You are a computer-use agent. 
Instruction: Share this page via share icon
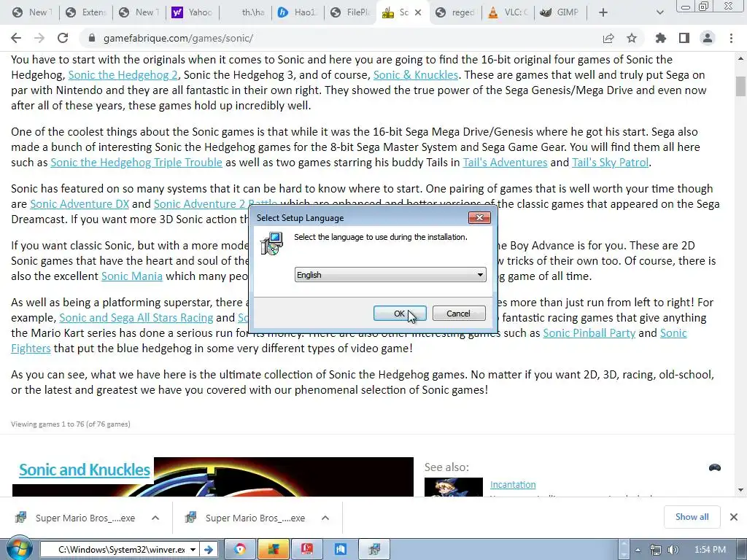click(608, 38)
